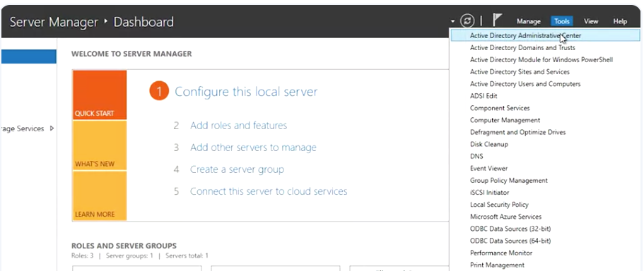Viewport: 644px width, 271px height.
Task: Select Storage Services sidebar entry
Action: [23, 128]
